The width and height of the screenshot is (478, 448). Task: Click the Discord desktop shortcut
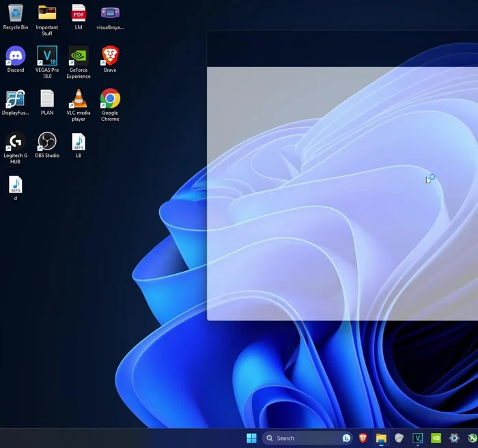pos(15,56)
